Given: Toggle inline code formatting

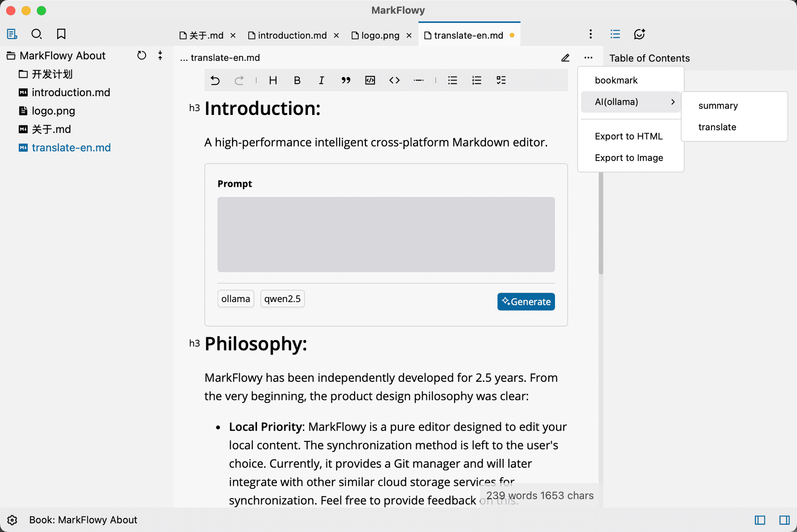Looking at the screenshot, I should point(394,81).
